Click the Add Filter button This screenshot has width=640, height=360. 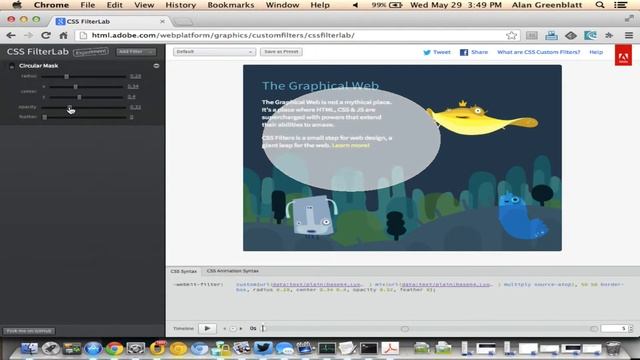pyautogui.click(x=136, y=52)
